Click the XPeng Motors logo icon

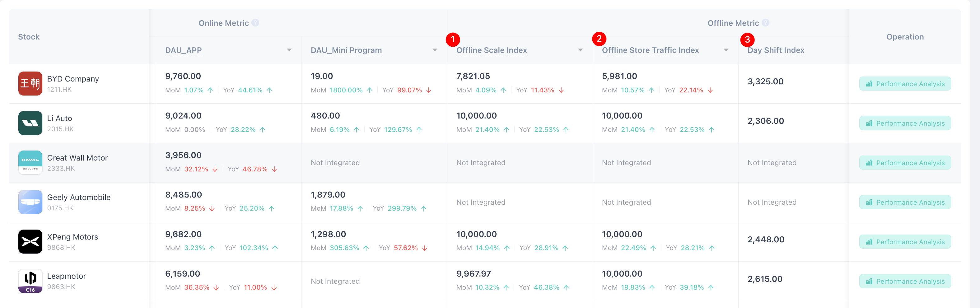(x=30, y=241)
